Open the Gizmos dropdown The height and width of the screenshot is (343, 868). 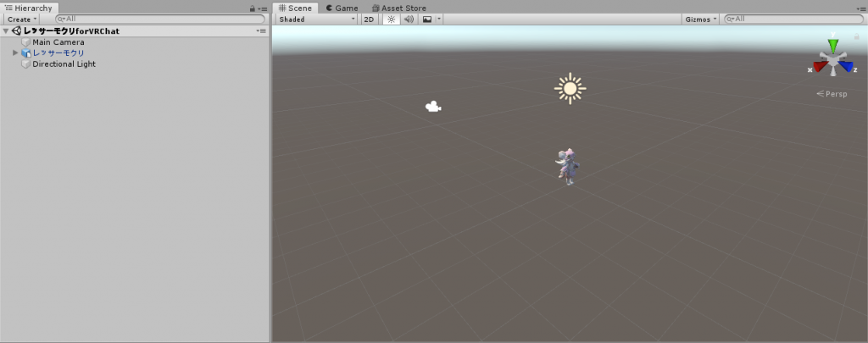point(700,19)
